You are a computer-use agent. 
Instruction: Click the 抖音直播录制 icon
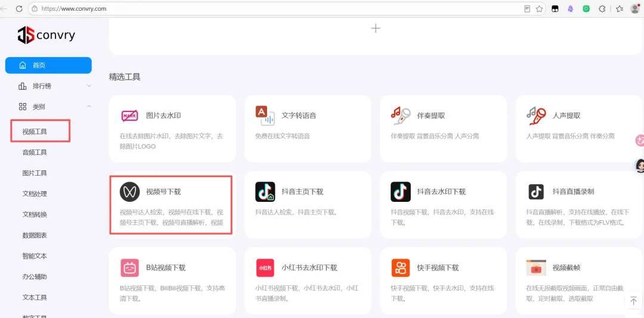click(x=536, y=192)
